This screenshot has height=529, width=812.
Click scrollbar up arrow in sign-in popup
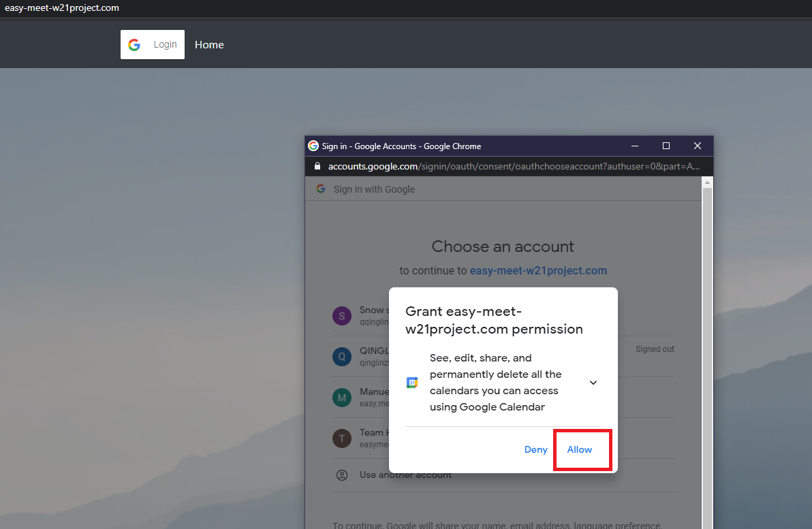pos(707,182)
